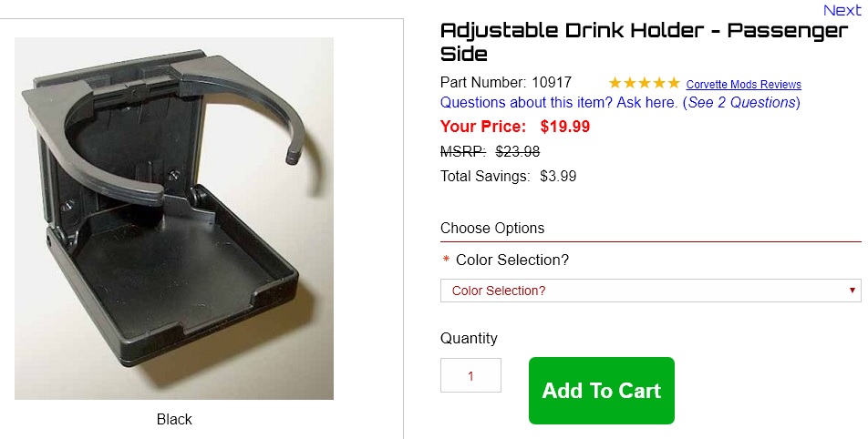This screenshot has width=868, height=439.
Task: Click 'Questions about this item? Ask here'
Action: [559, 103]
